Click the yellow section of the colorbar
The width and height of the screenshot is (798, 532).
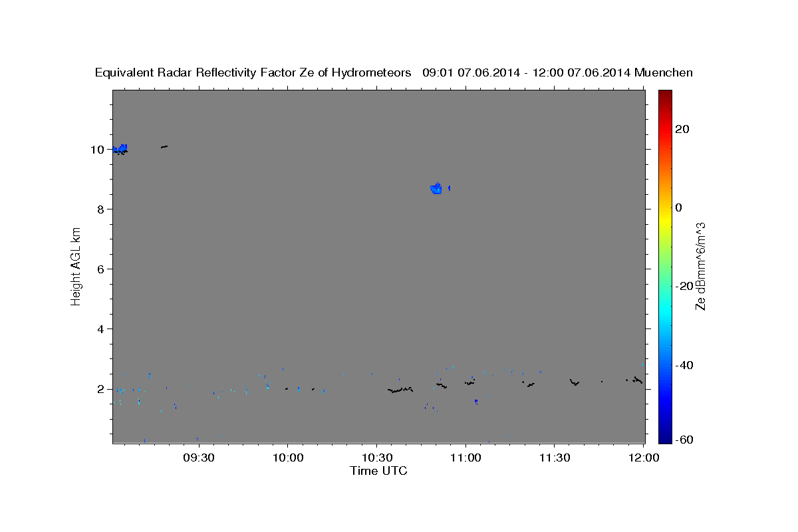click(664, 219)
